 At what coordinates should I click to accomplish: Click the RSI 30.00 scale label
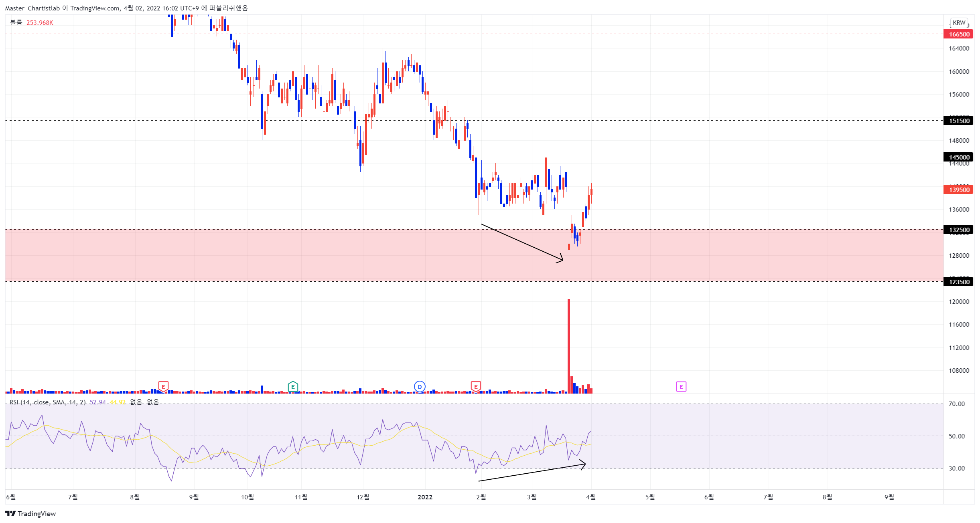[x=956, y=468]
